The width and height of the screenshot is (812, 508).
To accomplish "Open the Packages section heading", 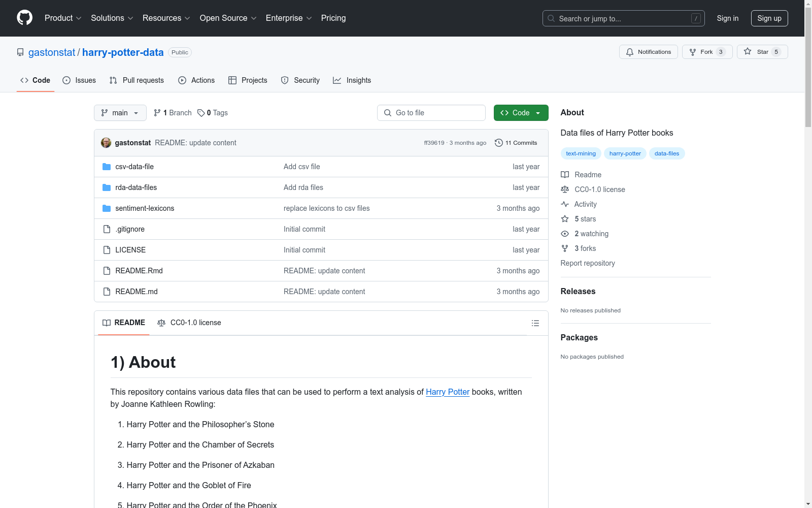I will click(x=579, y=337).
